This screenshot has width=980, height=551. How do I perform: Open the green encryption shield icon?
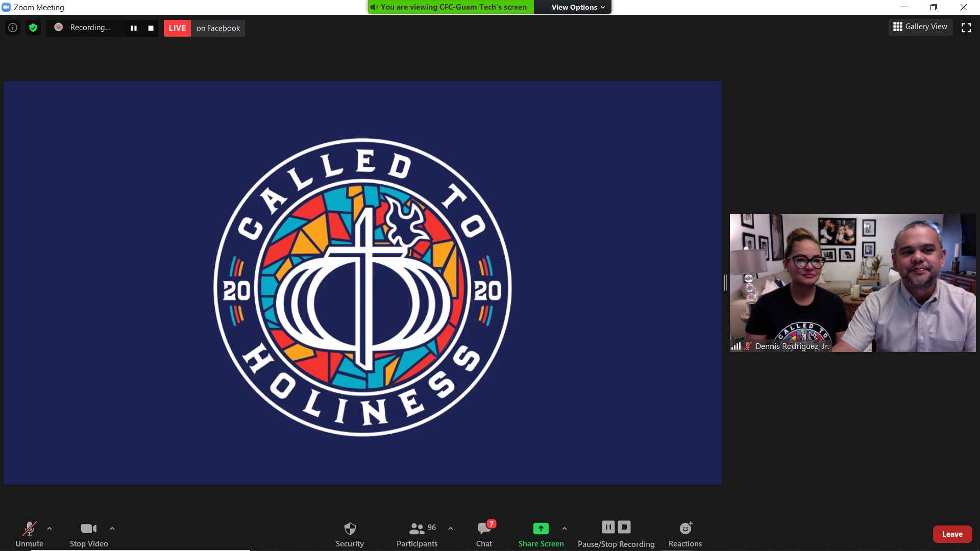click(x=33, y=28)
